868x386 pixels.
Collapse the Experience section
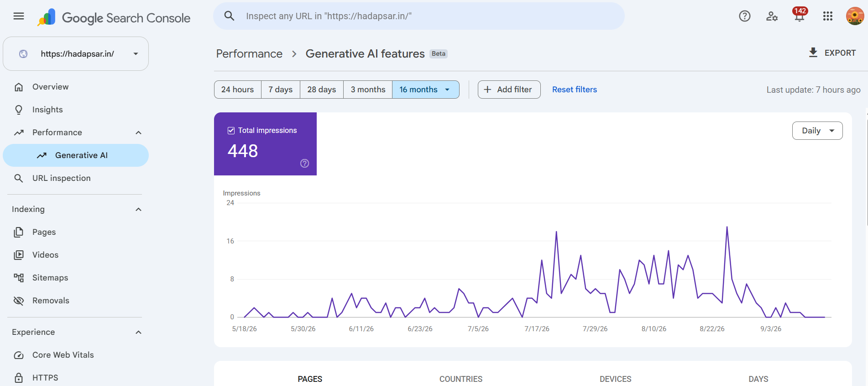139,332
